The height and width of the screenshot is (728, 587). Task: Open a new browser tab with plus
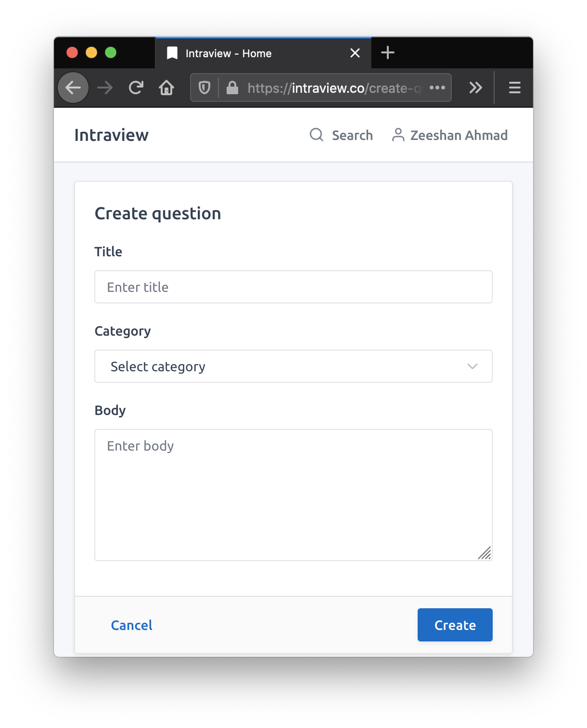[388, 53]
